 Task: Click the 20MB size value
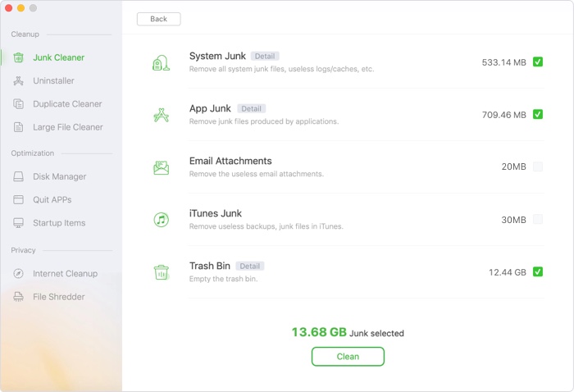[x=513, y=166]
